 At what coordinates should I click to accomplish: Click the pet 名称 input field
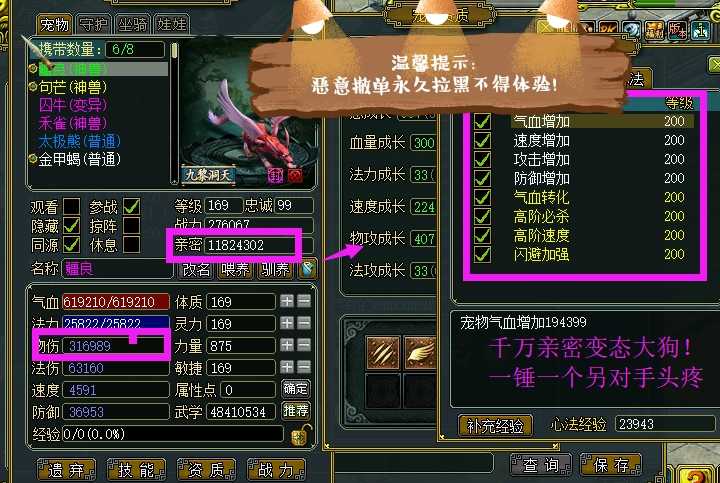pos(117,269)
